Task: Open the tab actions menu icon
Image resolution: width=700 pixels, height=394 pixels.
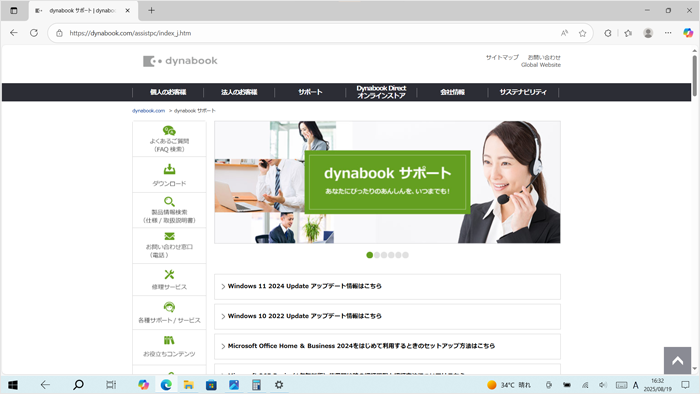Action: click(x=14, y=10)
